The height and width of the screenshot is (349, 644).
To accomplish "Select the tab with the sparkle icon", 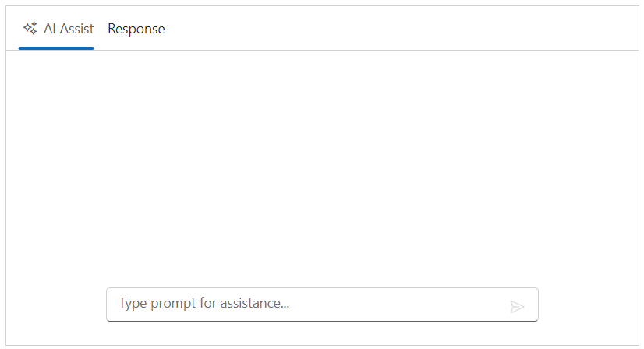I will pos(57,29).
